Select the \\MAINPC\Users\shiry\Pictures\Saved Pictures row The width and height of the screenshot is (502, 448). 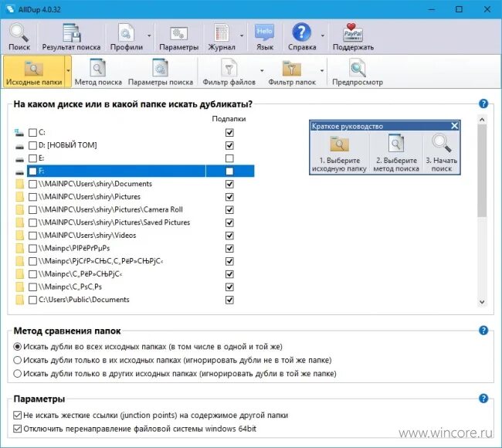point(141,222)
